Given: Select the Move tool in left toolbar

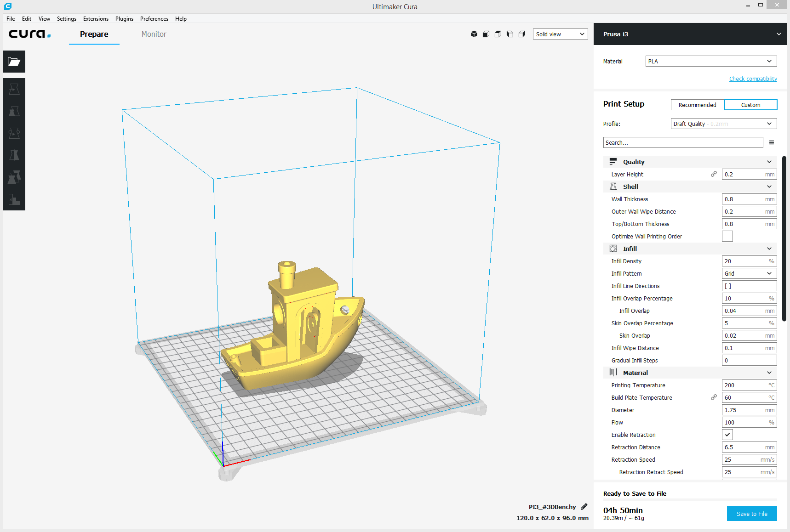Looking at the screenshot, I should 14,89.
